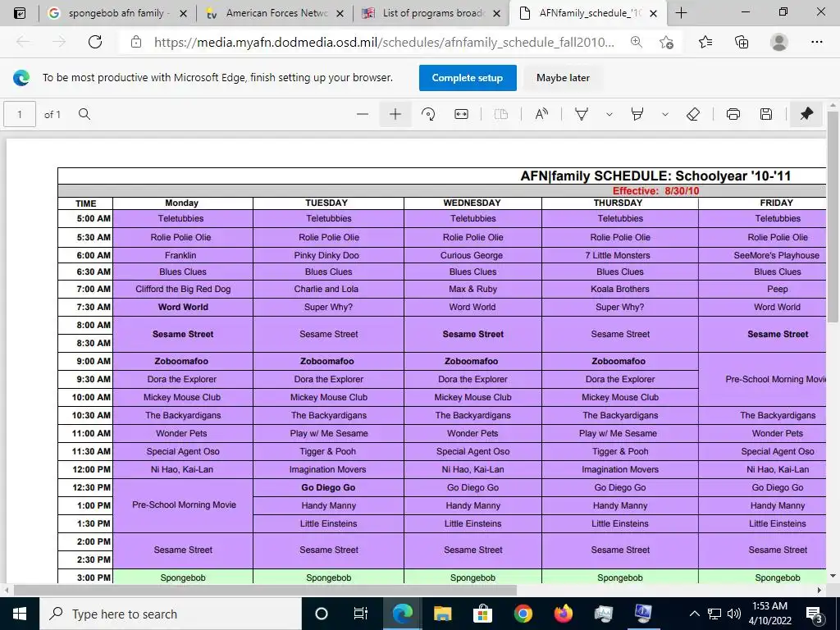
Task: Click the Max & Ruby cell
Action: point(473,290)
